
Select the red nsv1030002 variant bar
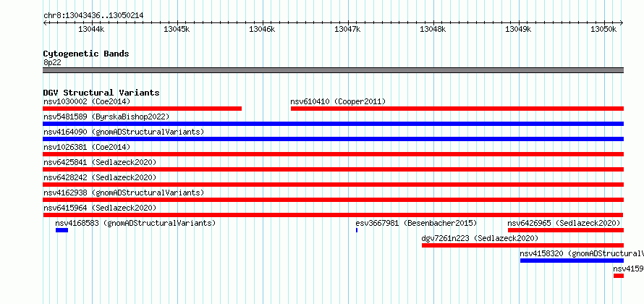(x=142, y=109)
